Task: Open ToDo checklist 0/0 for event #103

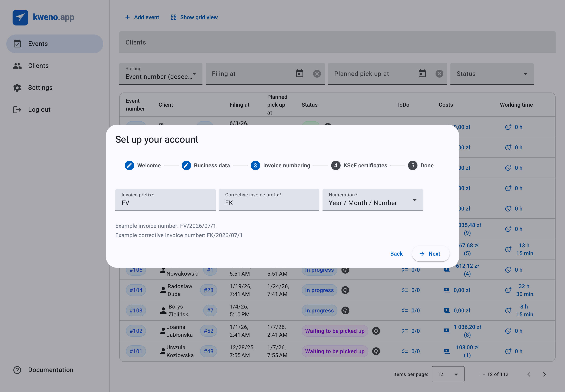Action: [x=411, y=310]
